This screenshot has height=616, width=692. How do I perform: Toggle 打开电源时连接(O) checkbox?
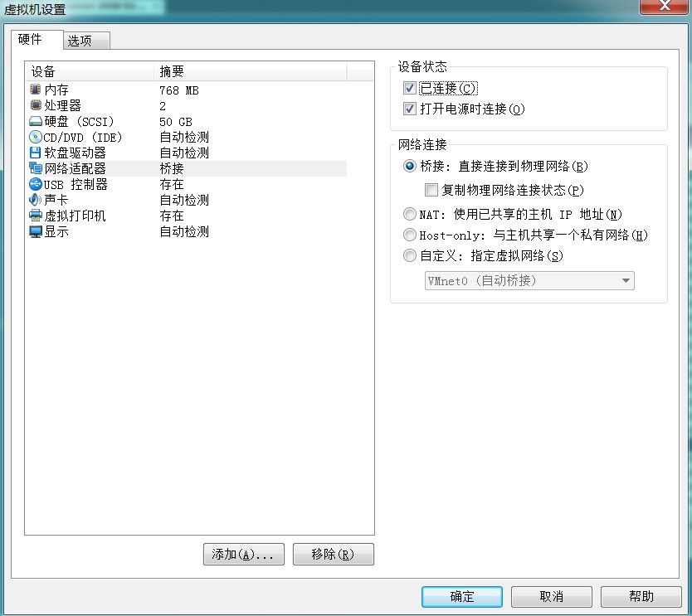pos(410,109)
